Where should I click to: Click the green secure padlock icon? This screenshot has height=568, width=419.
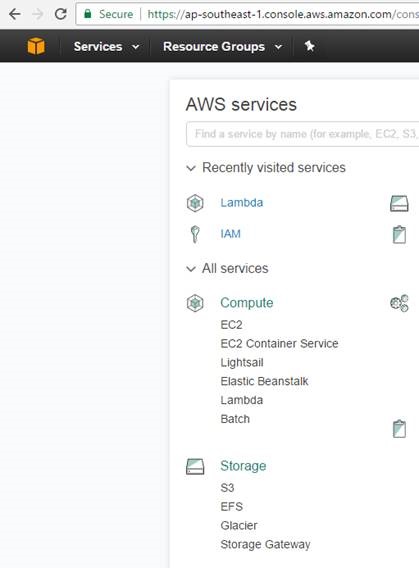click(88, 14)
